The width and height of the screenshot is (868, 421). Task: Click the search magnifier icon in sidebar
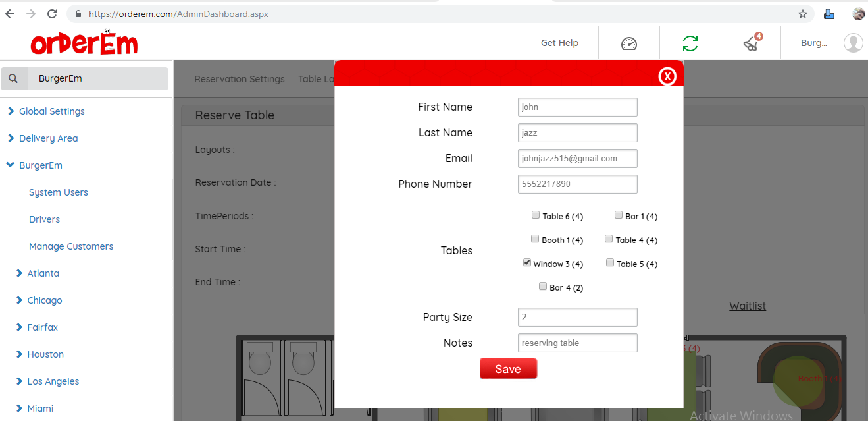coord(13,79)
